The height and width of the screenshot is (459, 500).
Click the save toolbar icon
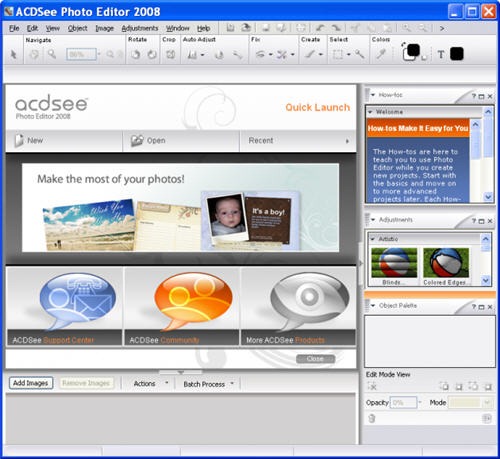pyautogui.click(x=266, y=28)
